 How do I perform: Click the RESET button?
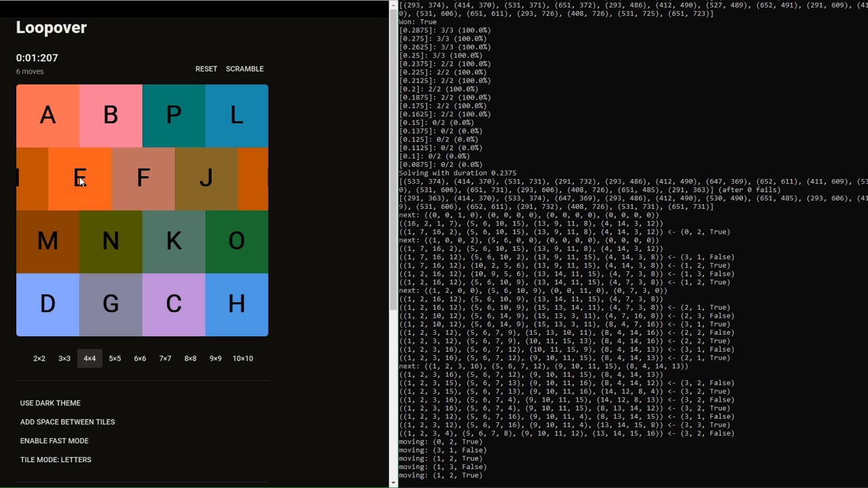point(206,69)
